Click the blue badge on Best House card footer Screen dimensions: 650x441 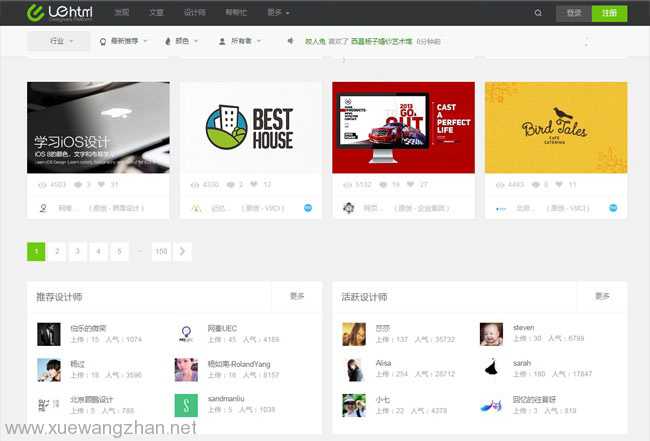pos(309,208)
